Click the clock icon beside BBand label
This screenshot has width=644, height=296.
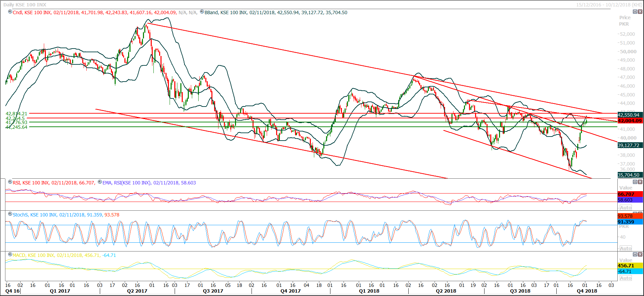(x=202, y=12)
